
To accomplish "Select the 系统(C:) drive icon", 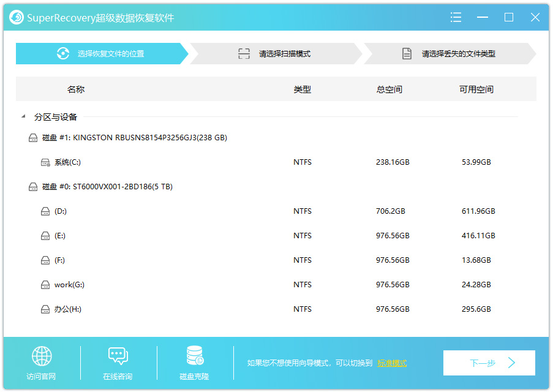I will click(x=45, y=162).
